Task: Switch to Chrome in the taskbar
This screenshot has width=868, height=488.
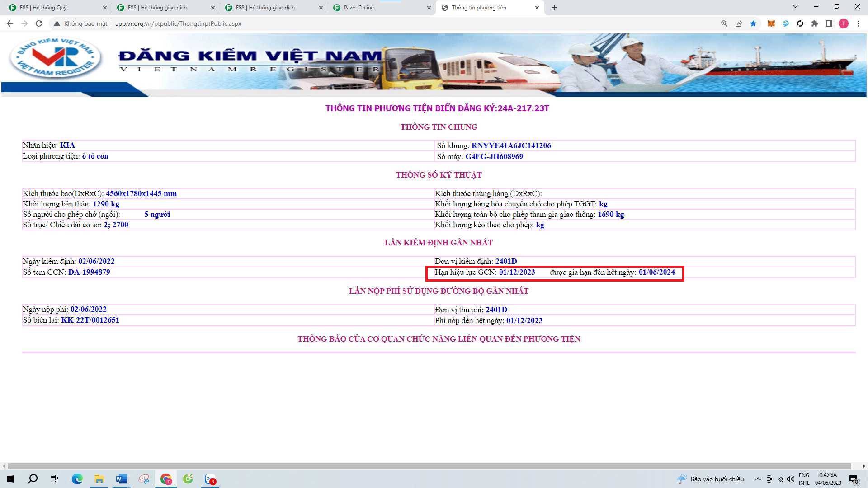Action: click(166, 479)
